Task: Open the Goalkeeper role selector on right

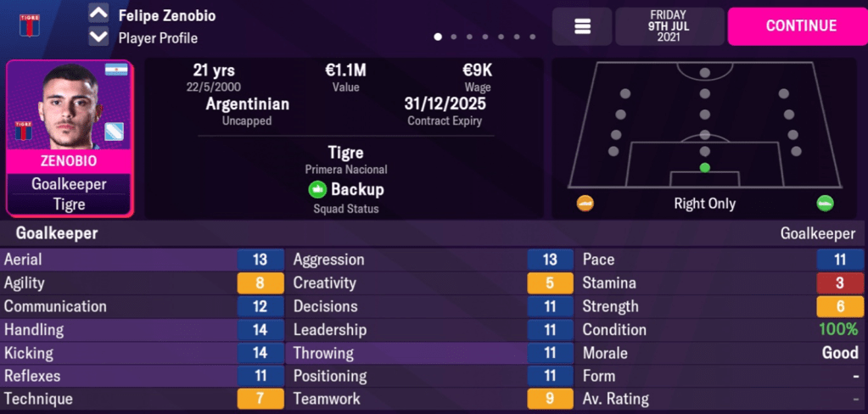Action: (817, 233)
